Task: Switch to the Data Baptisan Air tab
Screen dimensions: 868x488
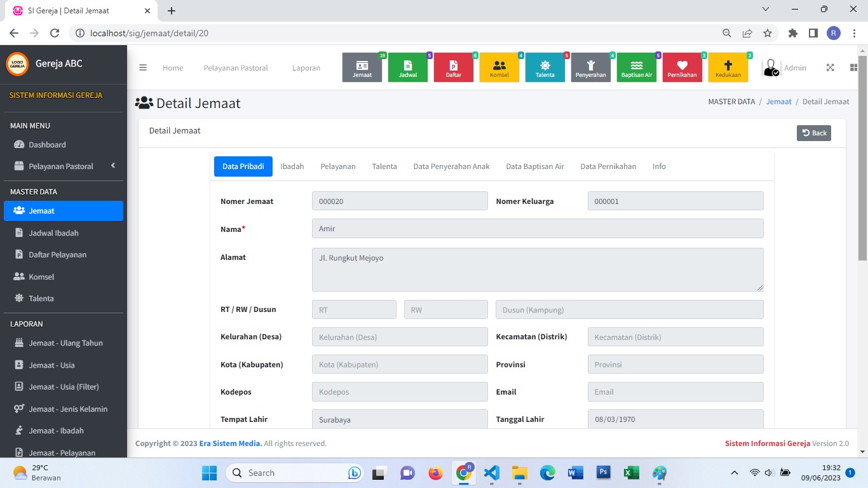Action: point(535,166)
